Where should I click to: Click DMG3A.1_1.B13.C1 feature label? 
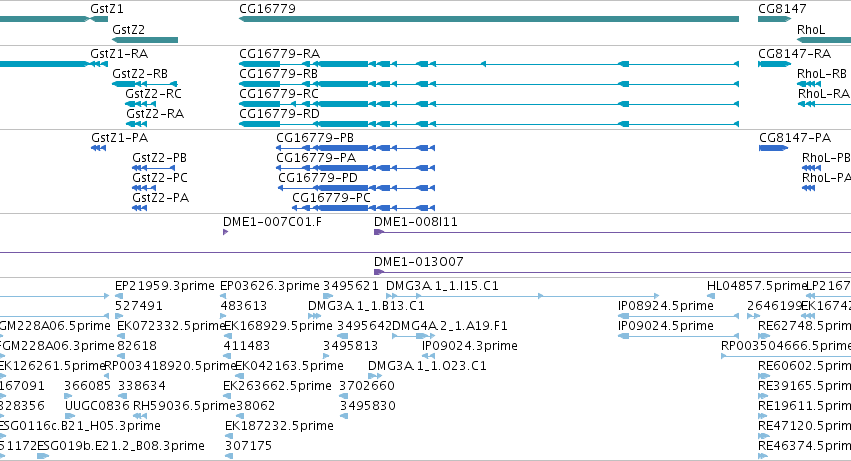click(366, 306)
